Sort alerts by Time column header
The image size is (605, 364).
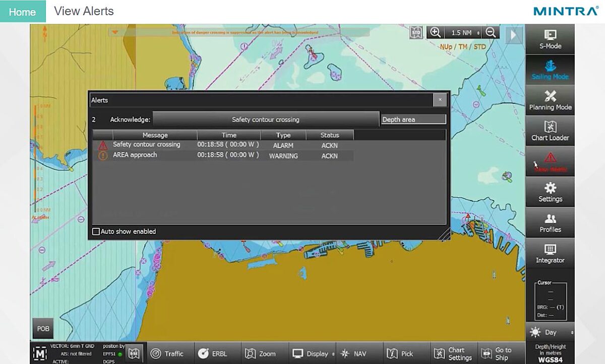(229, 135)
